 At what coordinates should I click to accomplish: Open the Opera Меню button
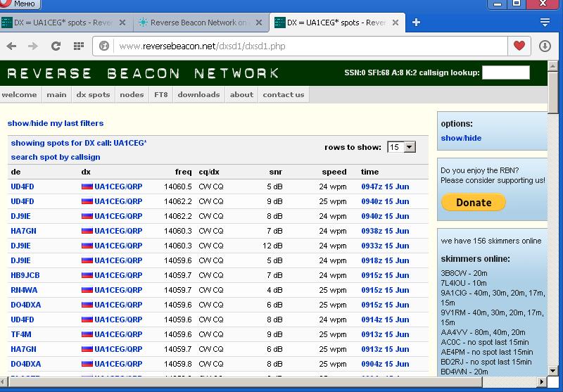pos(20,4)
